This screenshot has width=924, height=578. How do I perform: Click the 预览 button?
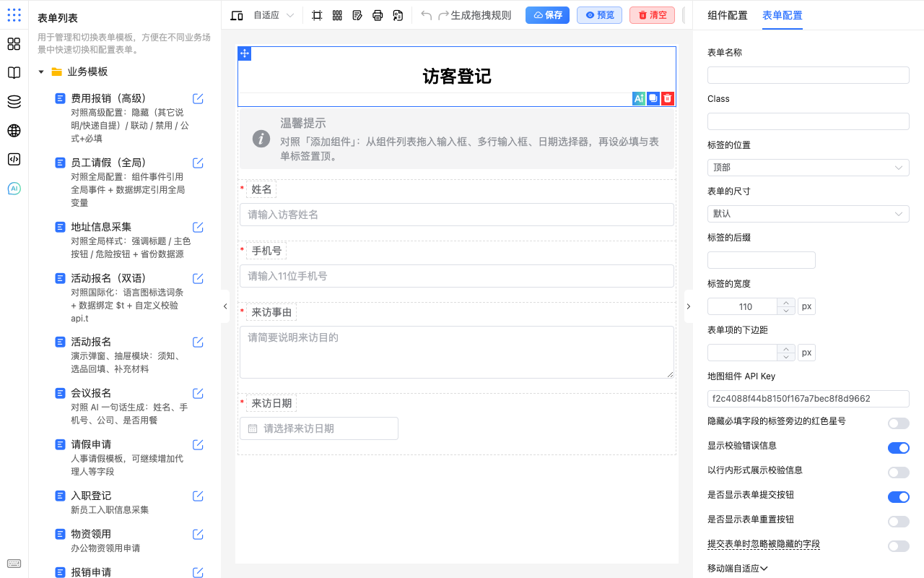[599, 15]
